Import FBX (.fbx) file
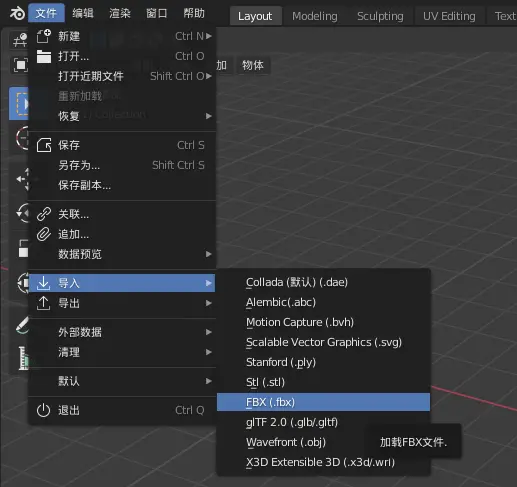 pyautogui.click(x=323, y=402)
